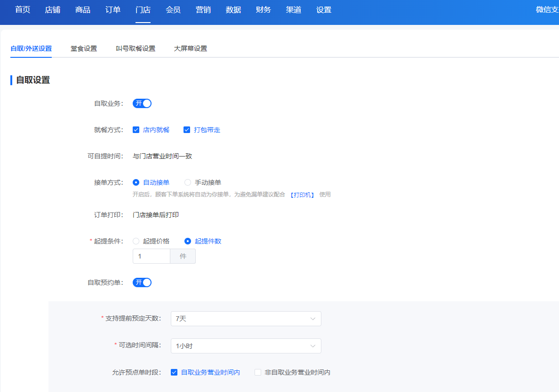Click the chevron arrow beside 7天

coord(312,319)
